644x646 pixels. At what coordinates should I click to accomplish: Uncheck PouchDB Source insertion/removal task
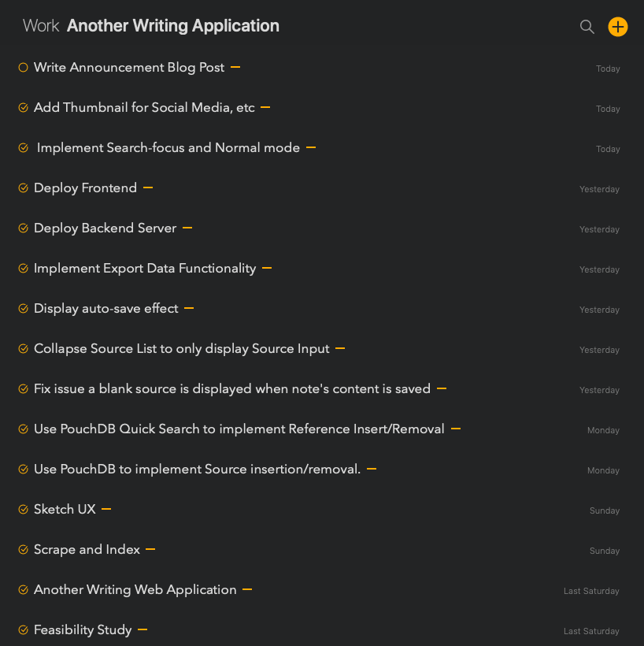(24, 469)
